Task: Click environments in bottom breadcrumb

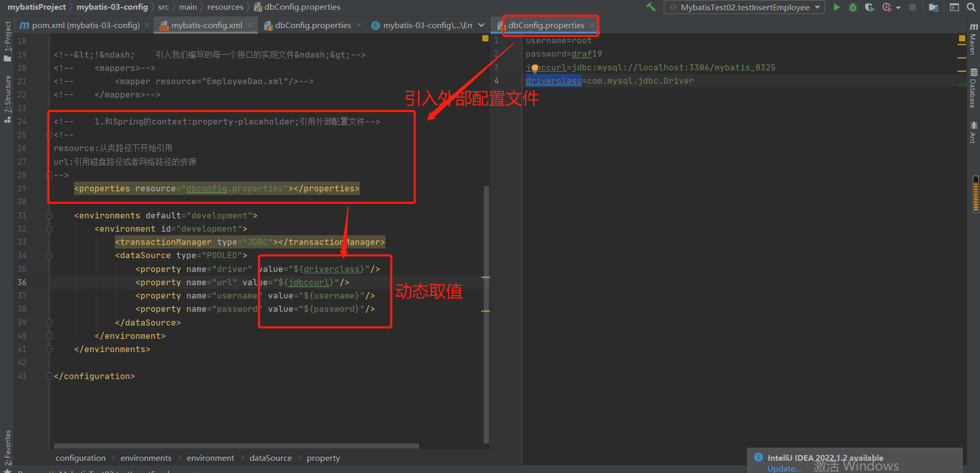Action: 146,458
